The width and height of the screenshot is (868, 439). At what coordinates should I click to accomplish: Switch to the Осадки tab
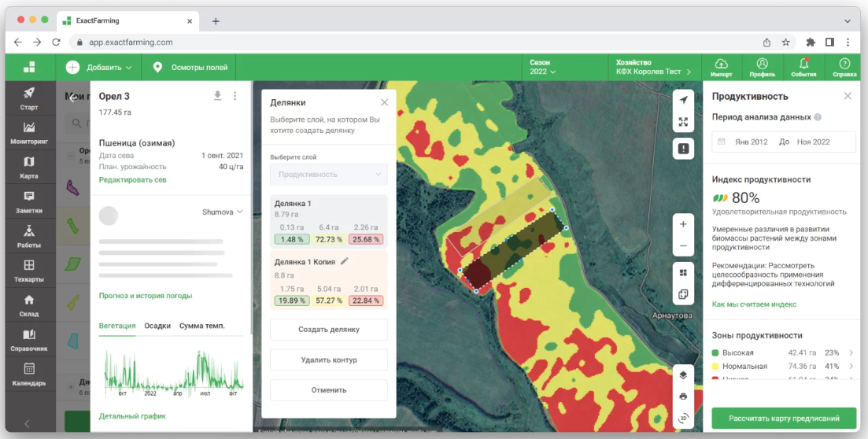tap(157, 326)
